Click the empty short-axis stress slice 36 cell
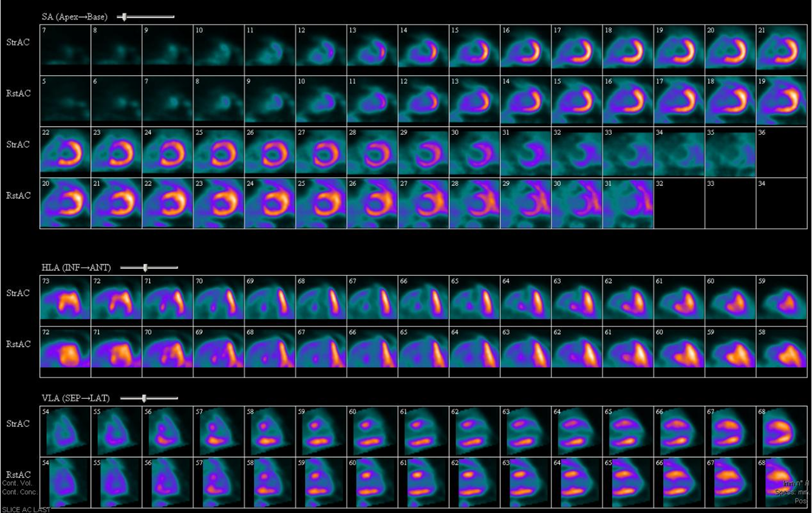 pyautogui.click(x=782, y=152)
